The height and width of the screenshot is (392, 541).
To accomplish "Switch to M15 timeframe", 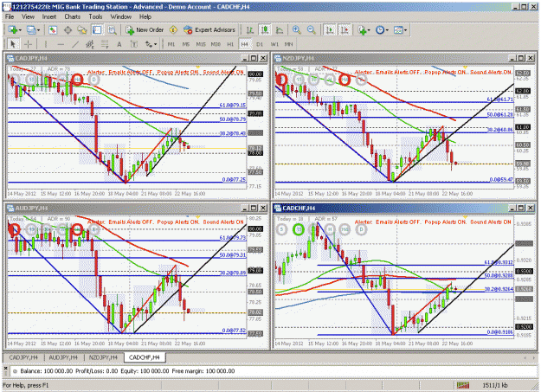I will click(201, 44).
